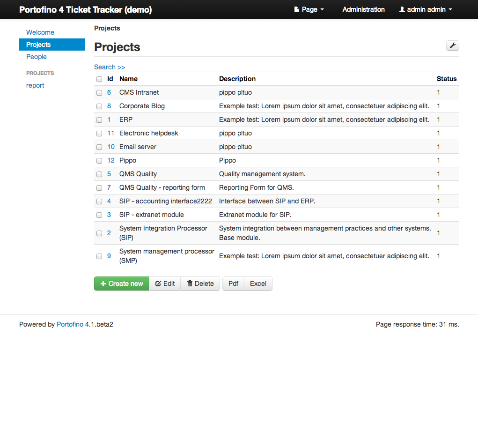
Task: Export the projects list to Excel
Action: click(x=258, y=283)
